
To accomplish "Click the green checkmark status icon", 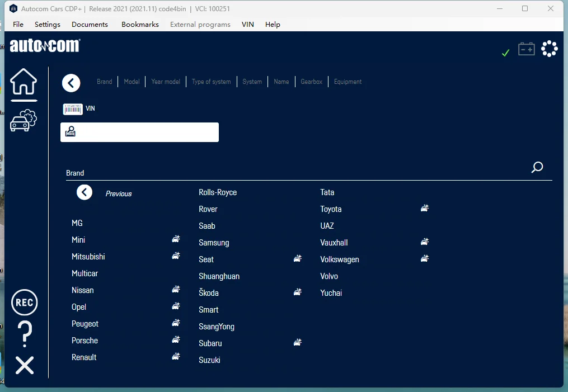I will pyautogui.click(x=506, y=53).
